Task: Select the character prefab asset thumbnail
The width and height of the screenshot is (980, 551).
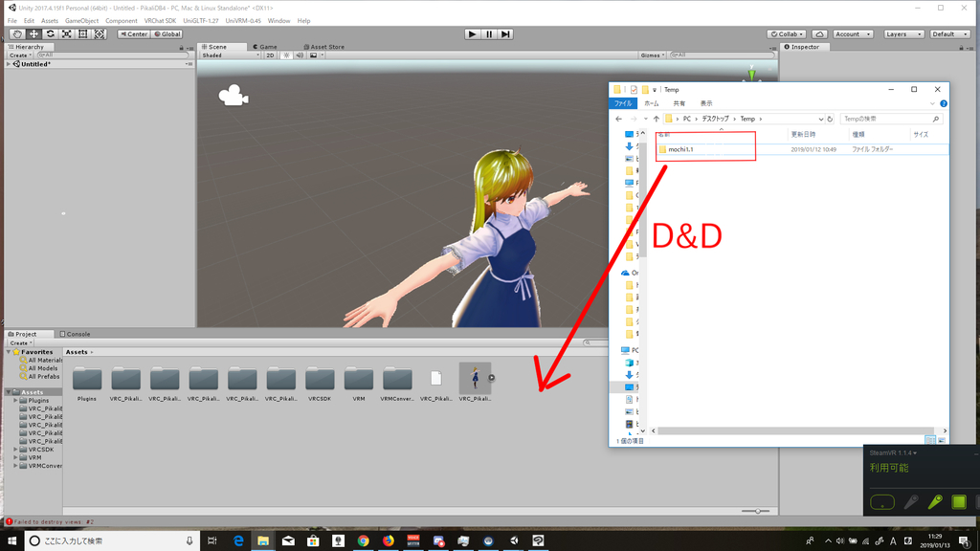Action: pyautogui.click(x=475, y=378)
